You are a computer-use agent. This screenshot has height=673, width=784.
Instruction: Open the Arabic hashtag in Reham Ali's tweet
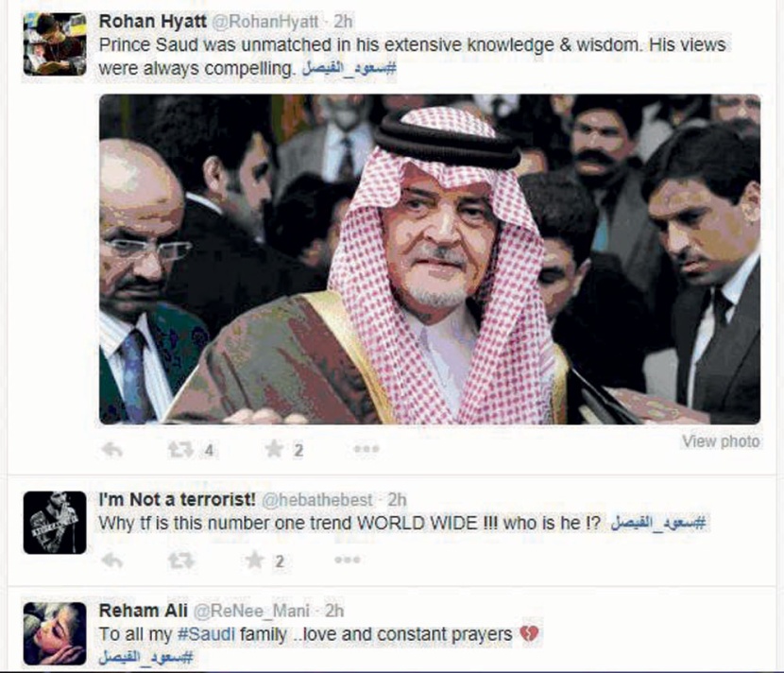[x=146, y=657]
